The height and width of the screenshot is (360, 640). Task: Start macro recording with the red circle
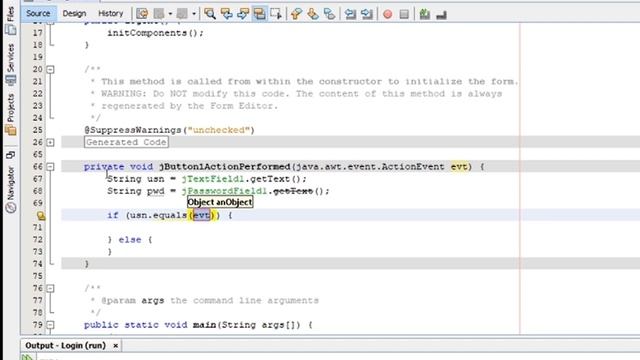click(387, 14)
